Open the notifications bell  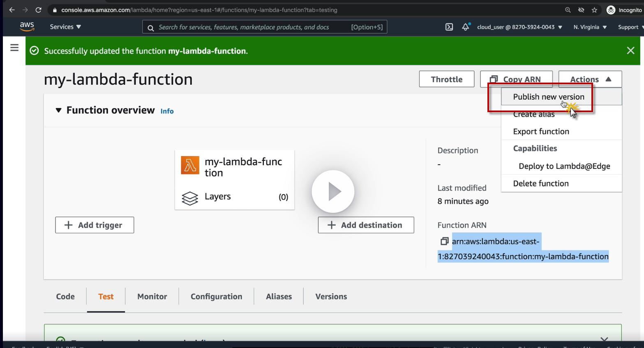pyautogui.click(x=466, y=27)
